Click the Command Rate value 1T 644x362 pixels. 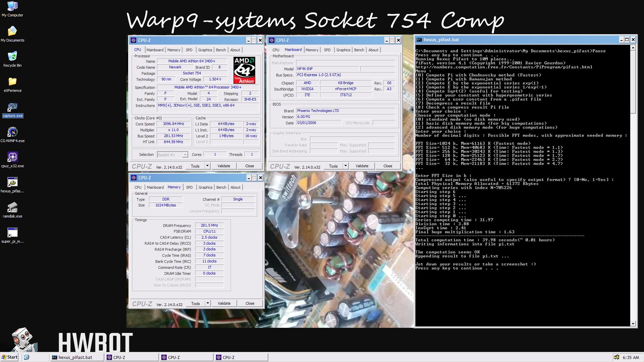click(209, 267)
